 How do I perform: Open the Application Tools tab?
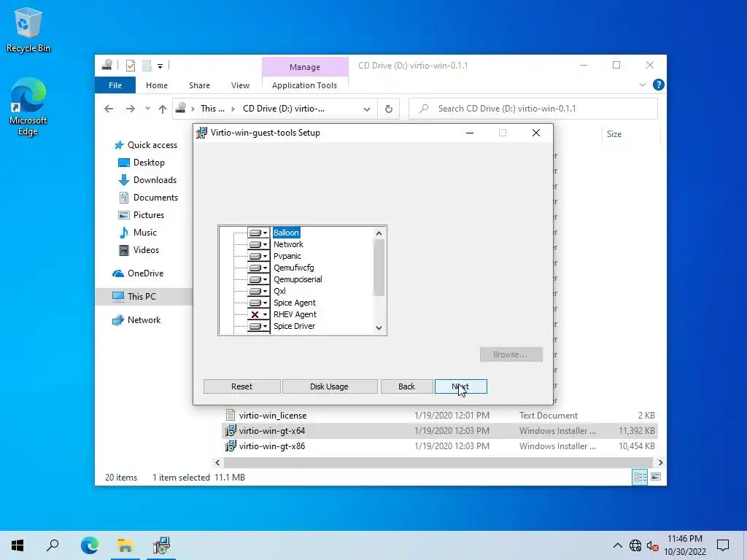304,85
